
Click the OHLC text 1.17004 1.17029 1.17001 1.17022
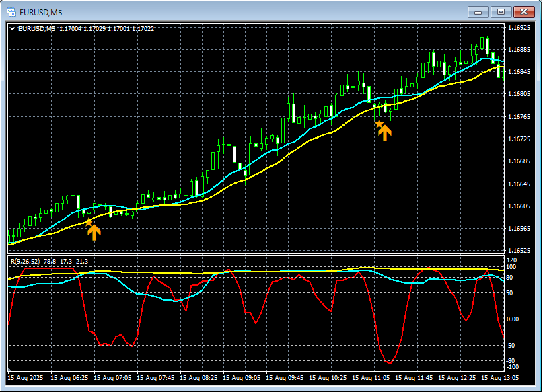tap(107, 29)
